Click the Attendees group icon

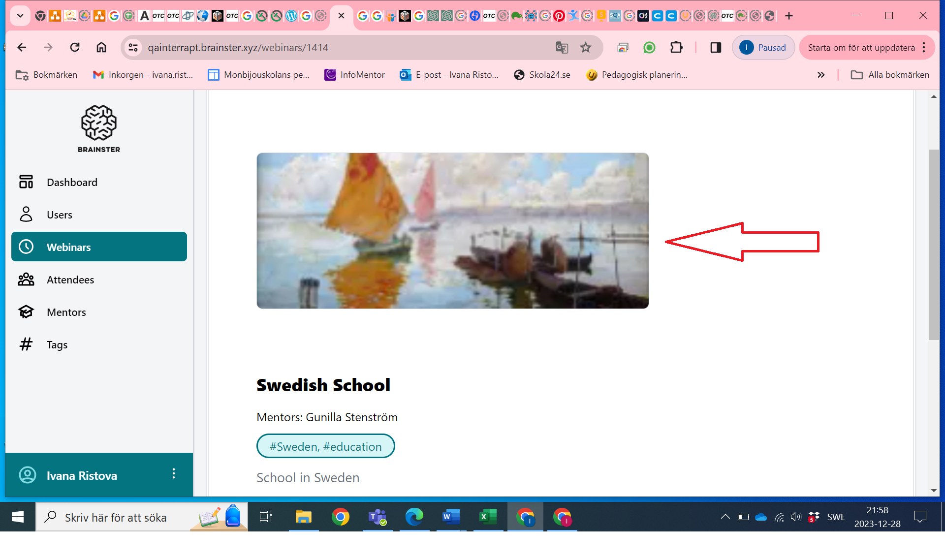pyautogui.click(x=26, y=280)
